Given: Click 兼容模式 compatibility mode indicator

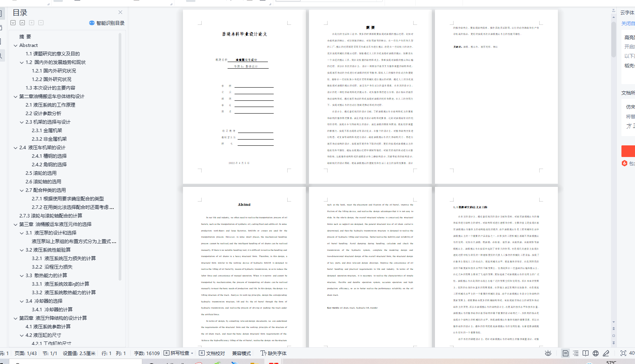Looking at the screenshot, I should 242,353.
